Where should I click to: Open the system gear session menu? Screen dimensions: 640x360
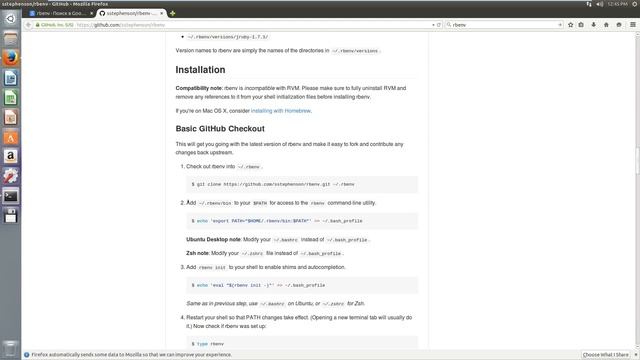click(x=635, y=4)
